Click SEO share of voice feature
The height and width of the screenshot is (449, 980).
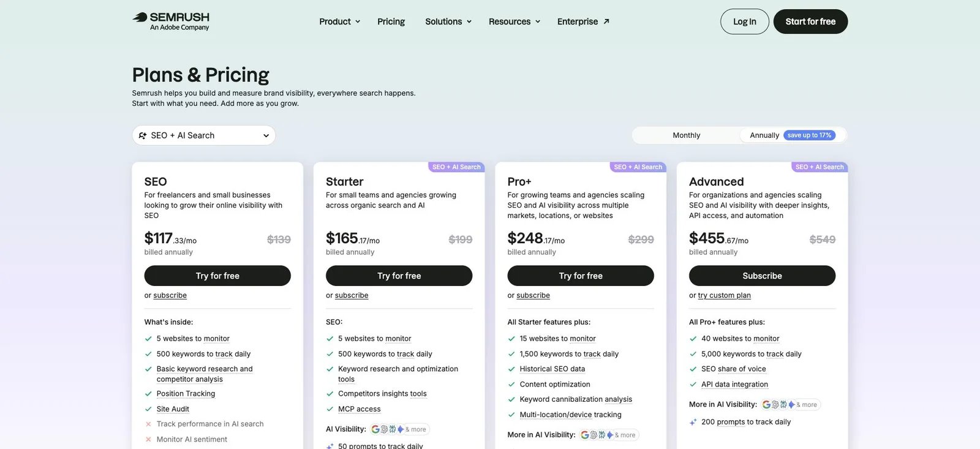(733, 369)
